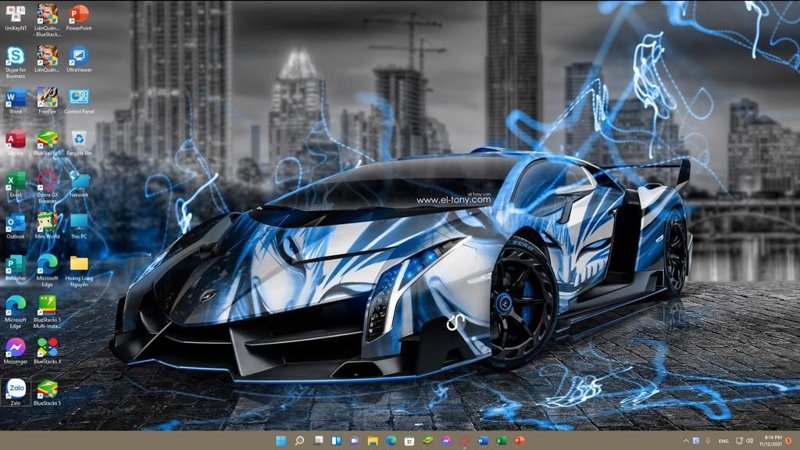Select the Opera GX Browser desktop icon
Viewport: 800px width, 450px height.
[47, 187]
